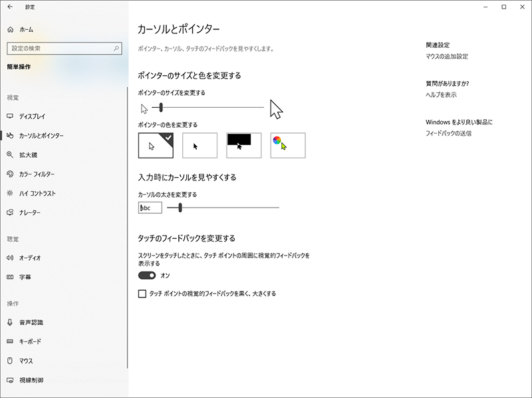Click the home icon beside ホーム
Screen dimensions: 532x398
click(x=11, y=29)
